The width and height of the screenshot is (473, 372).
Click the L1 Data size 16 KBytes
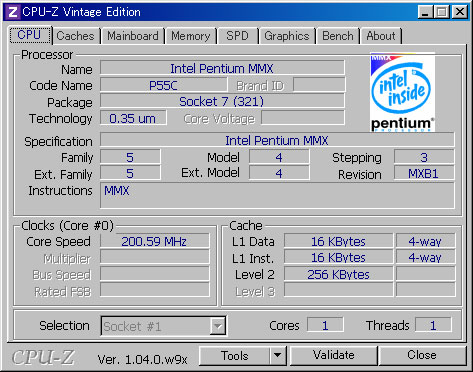338,241
